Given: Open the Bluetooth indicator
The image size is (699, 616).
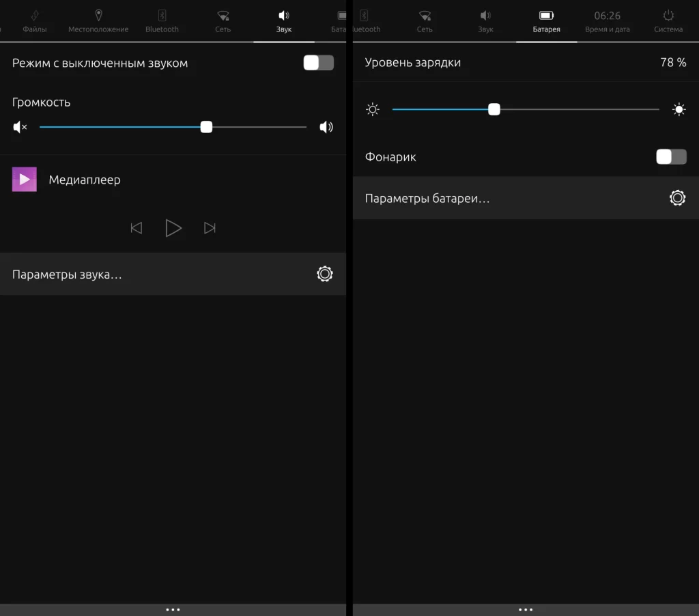Looking at the screenshot, I should coord(161,20).
